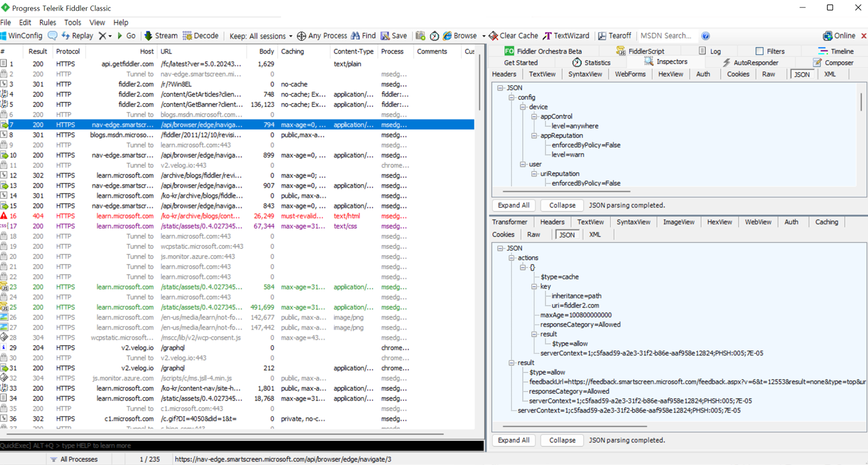The width and height of the screenshot is (868, 465).
Task: Click the Clear Cache icon
Action: tap(493, 36)
